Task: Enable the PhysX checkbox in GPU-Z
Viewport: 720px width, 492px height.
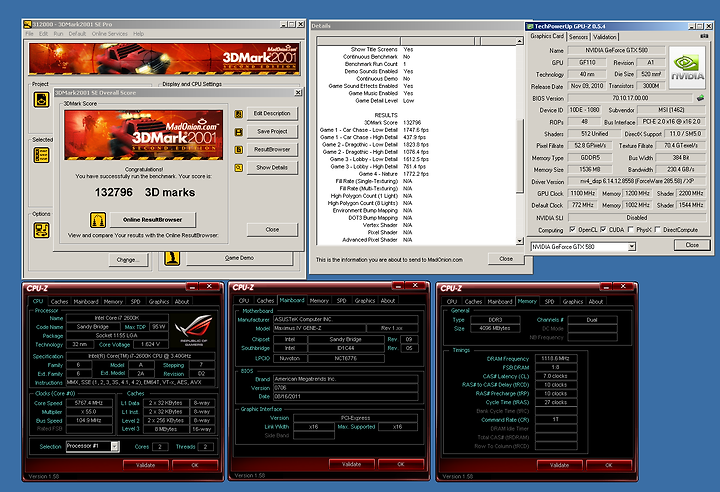Action: point(630,229)
